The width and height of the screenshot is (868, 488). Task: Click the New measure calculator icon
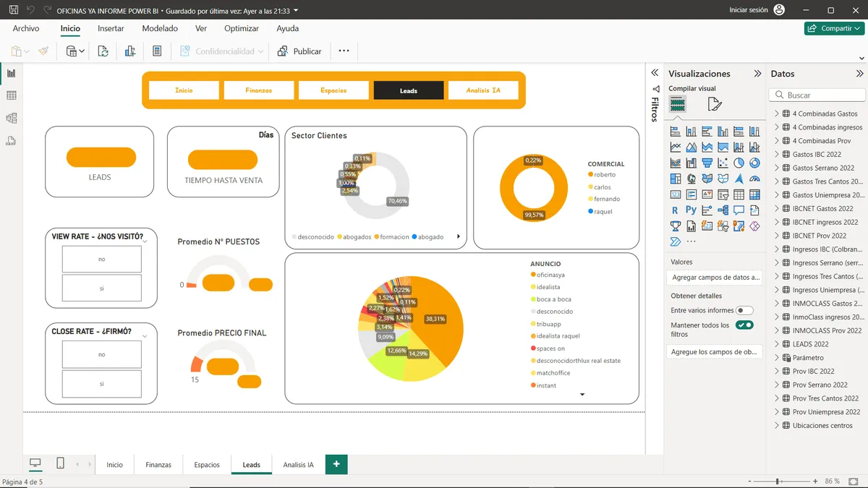157,51
